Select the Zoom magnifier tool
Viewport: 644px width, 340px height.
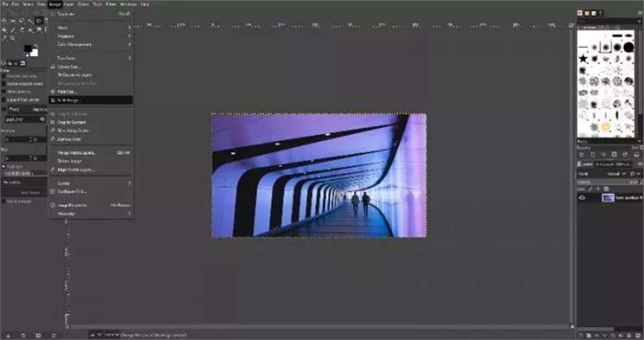click(x=13, y=38)
